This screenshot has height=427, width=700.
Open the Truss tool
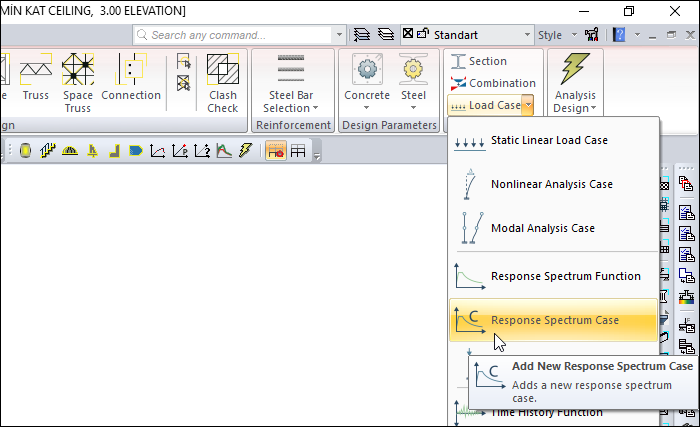36,78
